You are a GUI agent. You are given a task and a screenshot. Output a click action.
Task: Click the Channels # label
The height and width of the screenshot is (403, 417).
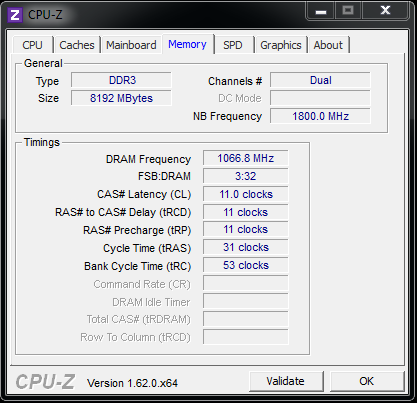tap(235, 81)
